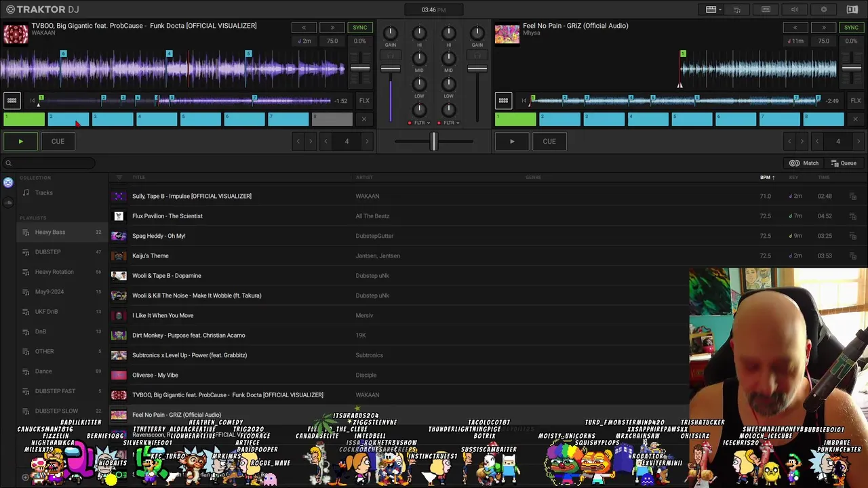Image resolution: width=868 pixels, height=488 pixels.
Task: Click the left channel volume fader
Action: [x=390, y=68]
